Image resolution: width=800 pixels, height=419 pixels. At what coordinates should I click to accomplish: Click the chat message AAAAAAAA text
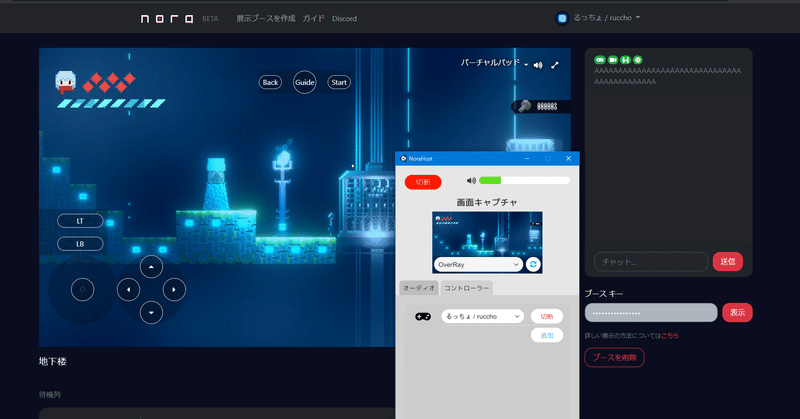(x=667, y=76)
